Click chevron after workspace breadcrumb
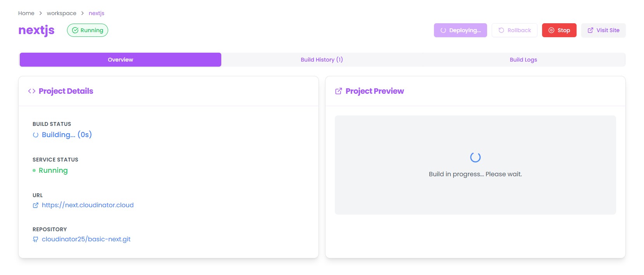 click(83, 13)
